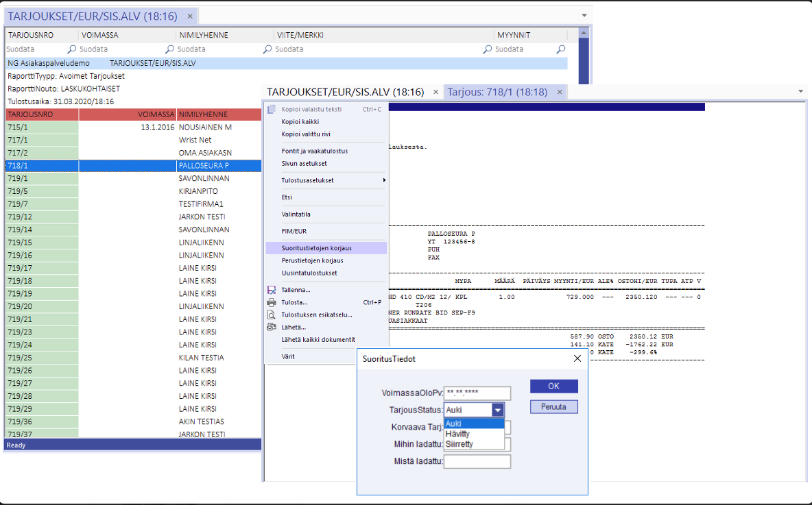Open the TarjousStatus dropdown arrow
812x505 pixels.
coord(498,410)
